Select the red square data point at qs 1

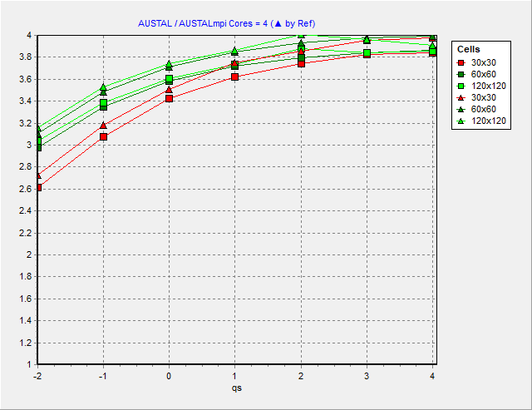coord(234,77)
